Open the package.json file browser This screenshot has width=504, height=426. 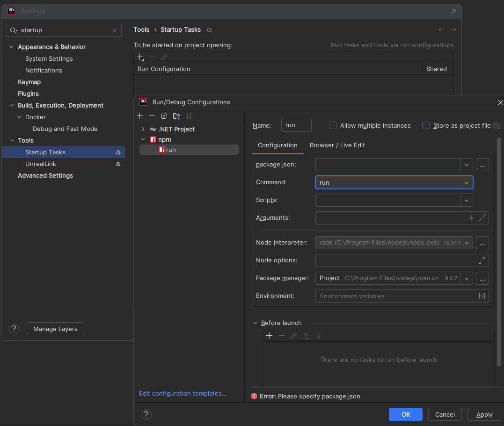[482, 164]
